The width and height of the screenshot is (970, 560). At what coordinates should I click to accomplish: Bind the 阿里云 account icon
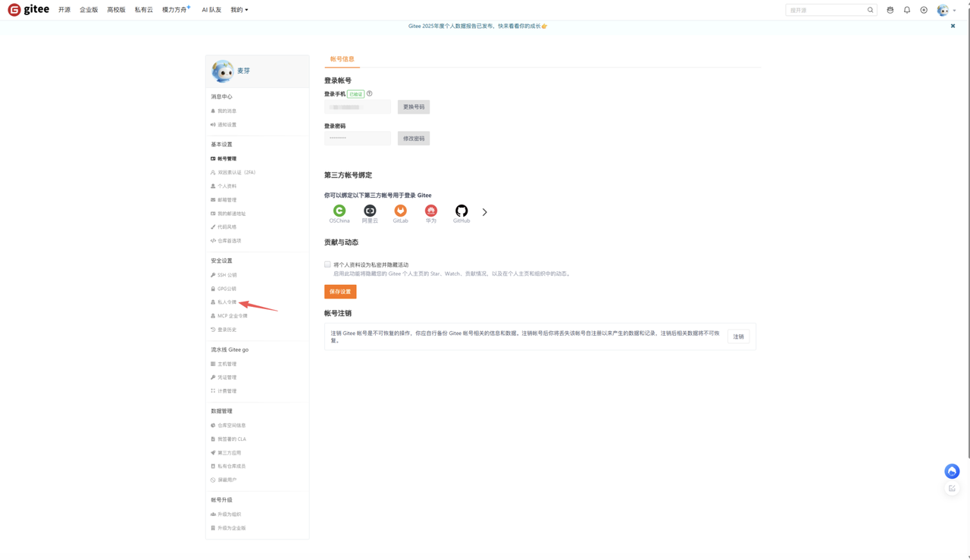(x=370, y=211)
